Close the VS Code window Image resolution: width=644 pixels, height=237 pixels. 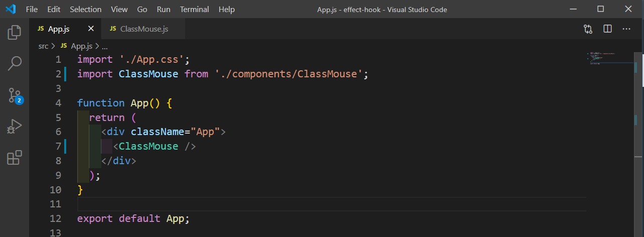coord(628,9)
